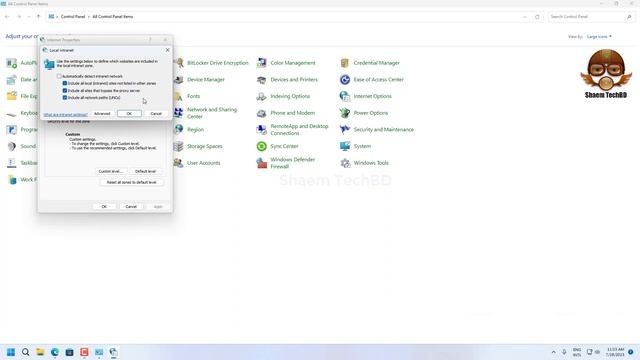Open Microsoft Edge from taskbar
This screenshot has height=360, width=640.
(55, 352)
